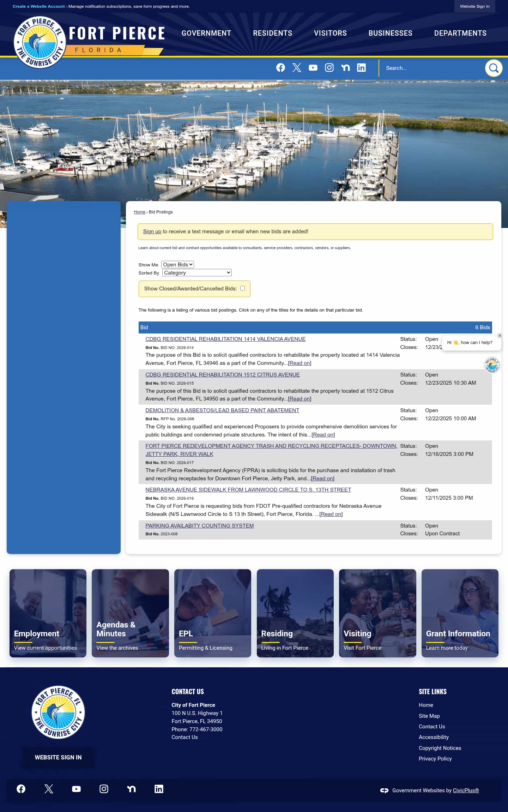Open the Sorted By Category dropdown
The height and width of the screenshot is (812, 508).
(x=197, y=272)
